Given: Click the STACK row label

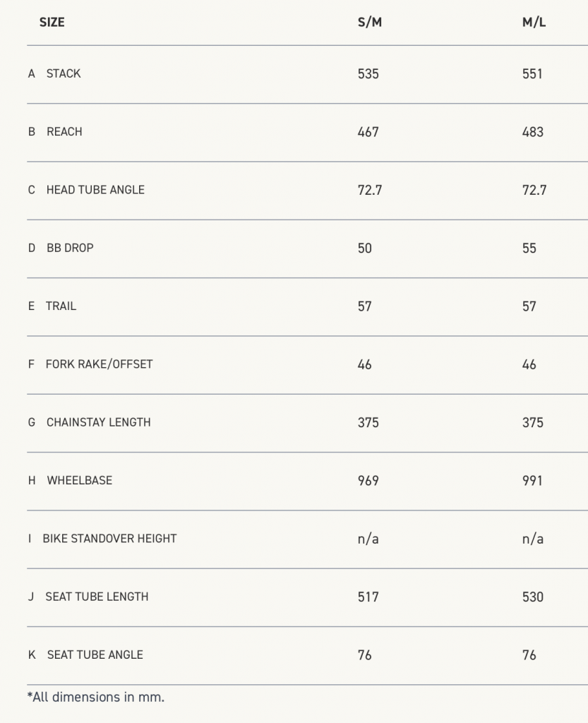Looking at the screenshot, I should (64, 73).
